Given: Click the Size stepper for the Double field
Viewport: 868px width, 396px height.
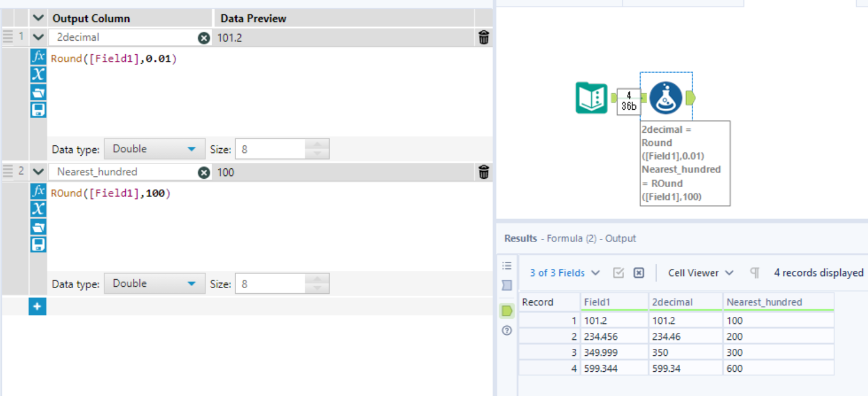Looking at the screenshot, I should click(x=316, y=149).
